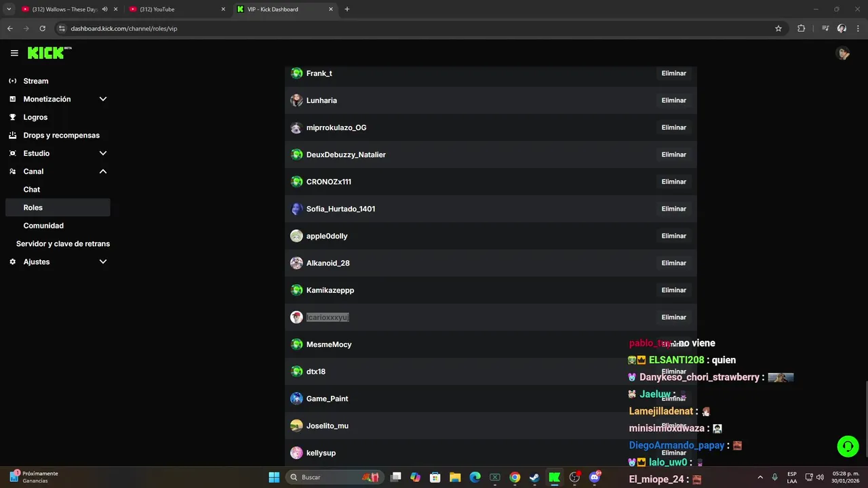Click the Stream broadcast icon in sidebar
Image resolution: width=868 pixels, height=488 pixels.
(x=12, y=81)
